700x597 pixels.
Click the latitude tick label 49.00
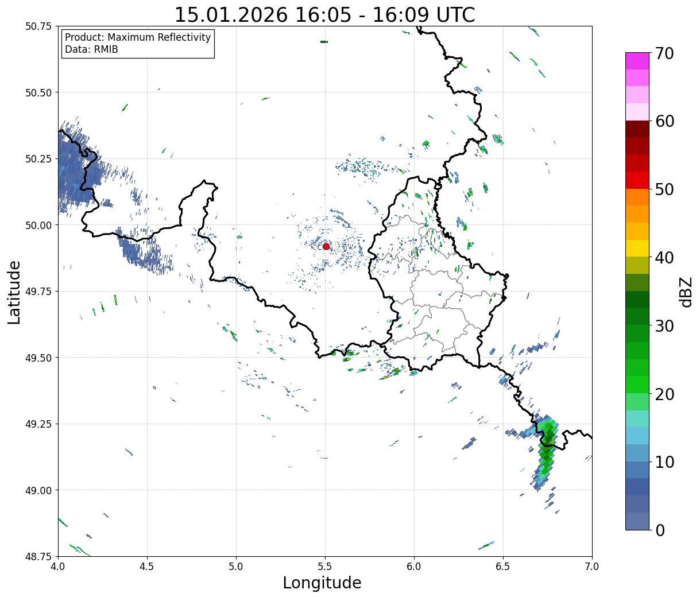click(38, 490)
